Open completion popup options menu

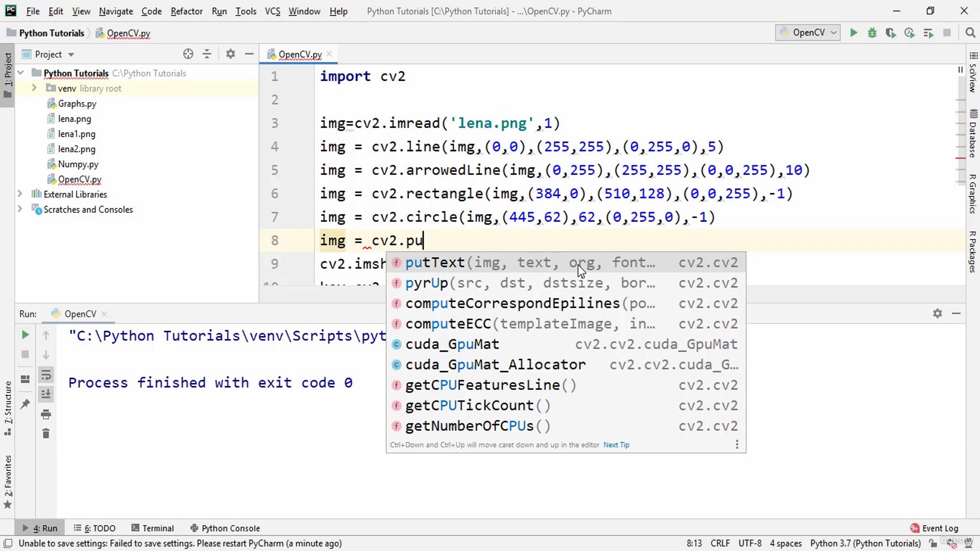tap(737, 445)
